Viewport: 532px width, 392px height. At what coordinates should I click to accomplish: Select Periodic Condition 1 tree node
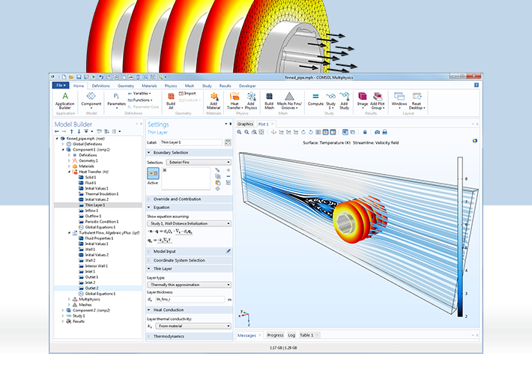point(101,222)
